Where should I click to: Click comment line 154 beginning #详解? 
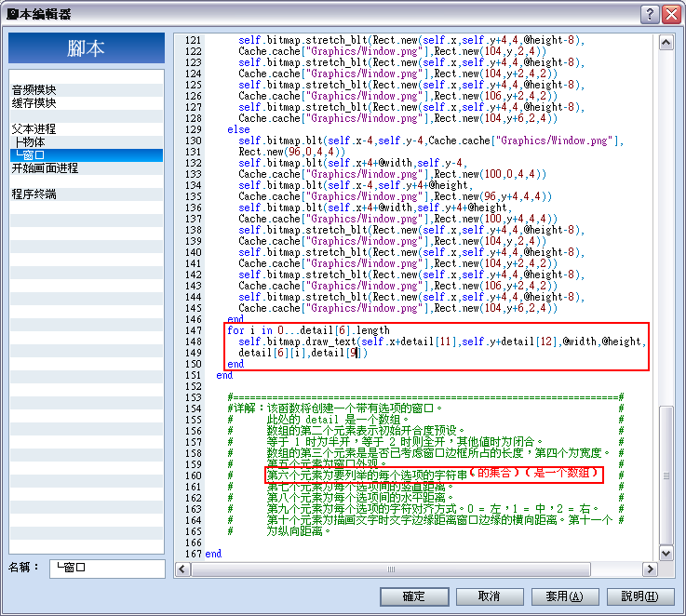pos(335,408)
